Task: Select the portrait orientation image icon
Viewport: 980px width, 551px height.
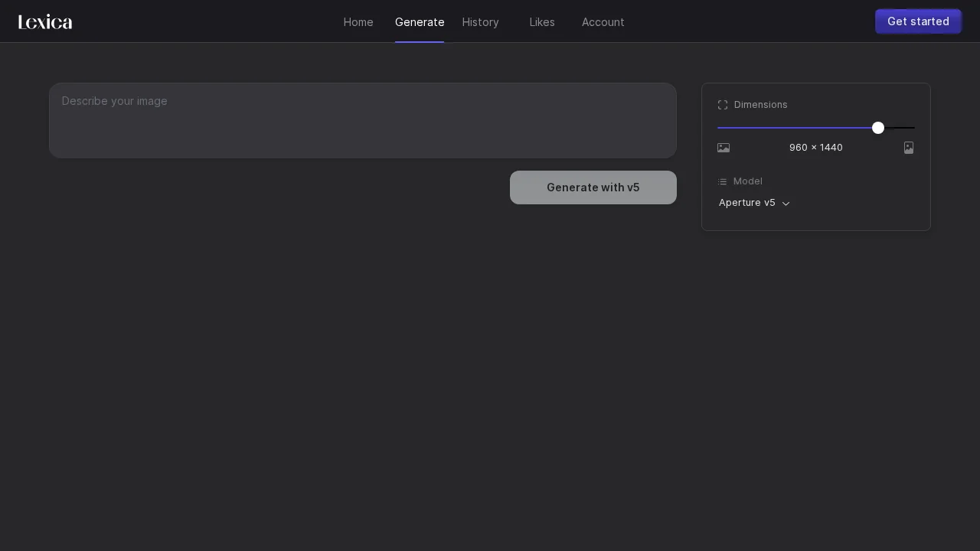Action: (909, 148)
